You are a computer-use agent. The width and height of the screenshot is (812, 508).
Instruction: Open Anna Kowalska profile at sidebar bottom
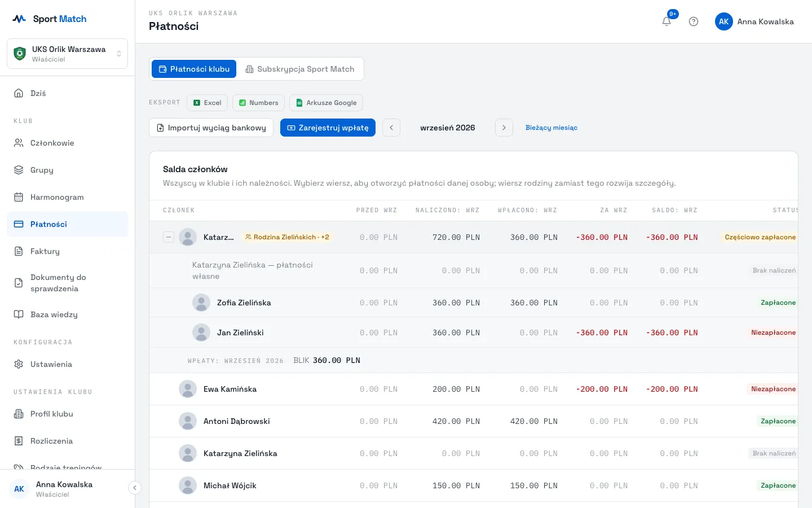[64, 489]
